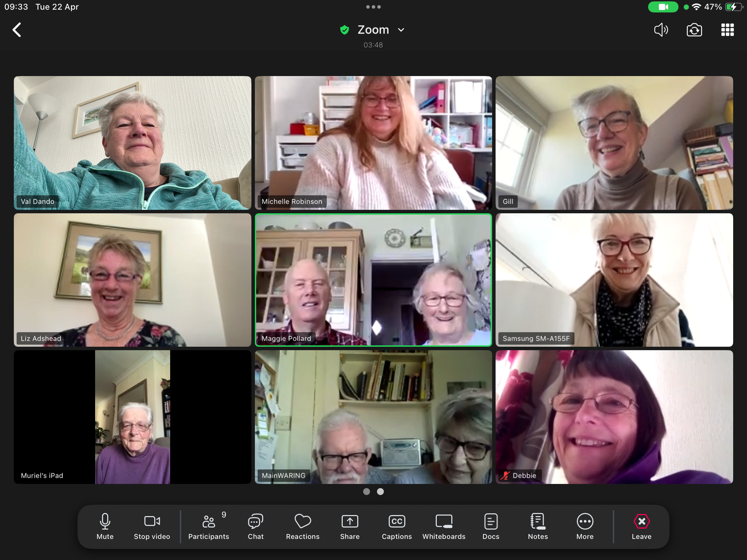Switch to first gallery page dot
Image resolution: width=747 pixels, height=560 pixels.
click(x=367, y=492)
